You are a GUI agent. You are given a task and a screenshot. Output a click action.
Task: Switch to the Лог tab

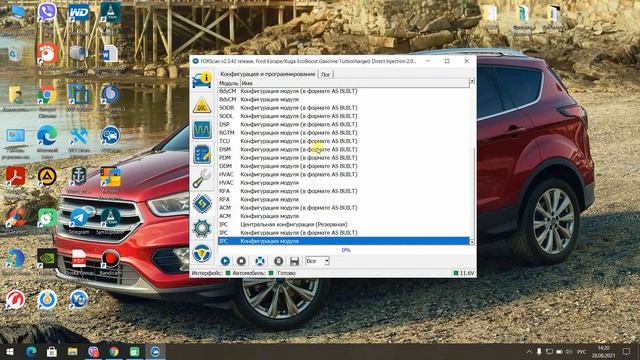click(x=326, y=74)
